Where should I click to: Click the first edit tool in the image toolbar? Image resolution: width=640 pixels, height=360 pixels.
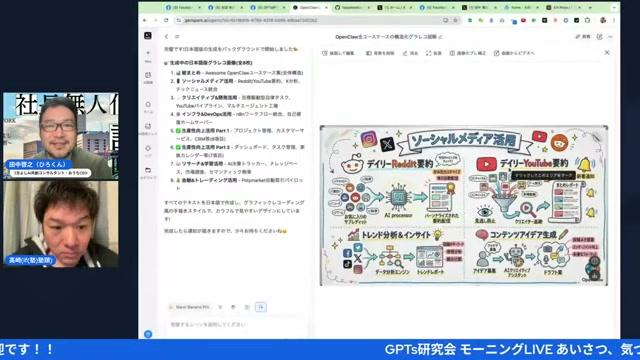[338, 53]
